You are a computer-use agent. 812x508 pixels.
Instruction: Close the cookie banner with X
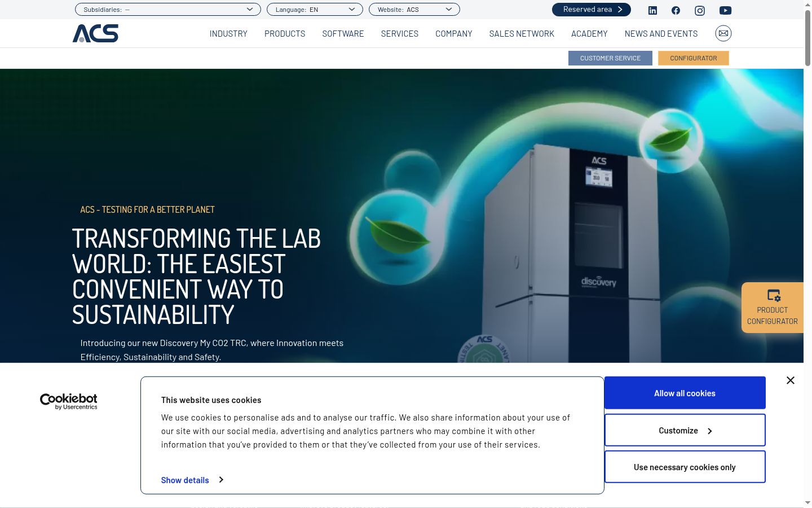point(791,380)
